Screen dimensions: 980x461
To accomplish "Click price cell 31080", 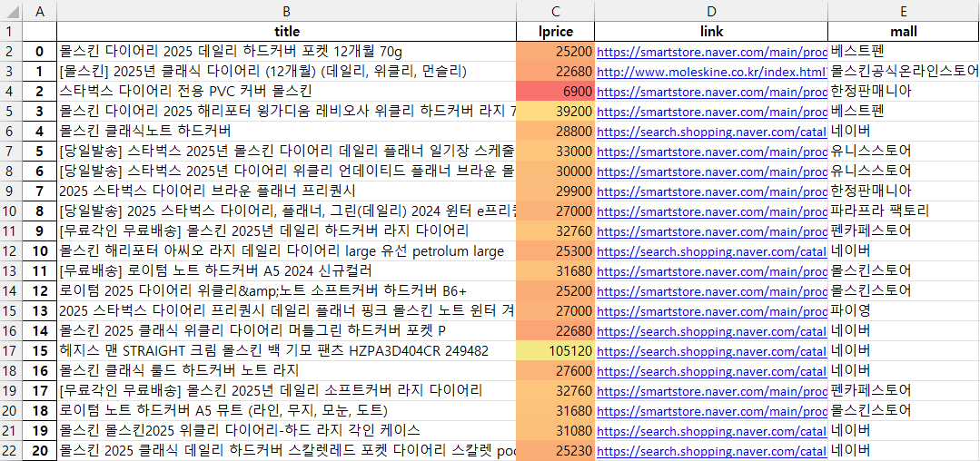I will tap(555, 431).
